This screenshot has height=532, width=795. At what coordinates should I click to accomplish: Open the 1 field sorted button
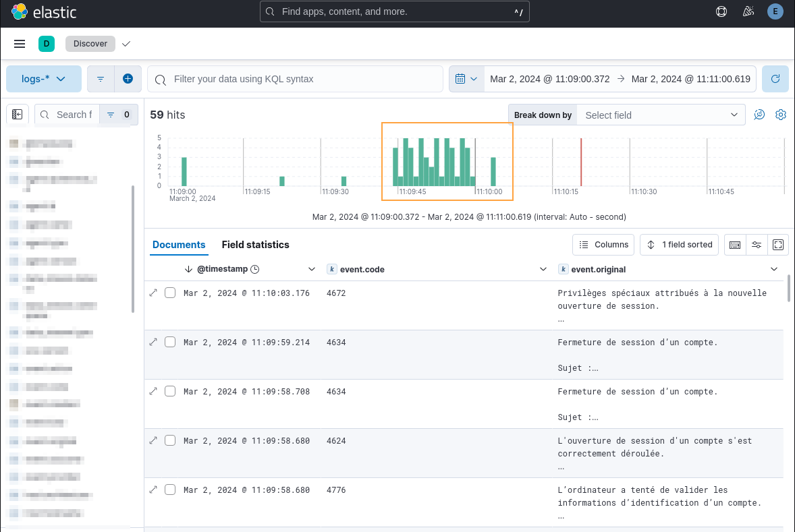(x=680, y=245)
